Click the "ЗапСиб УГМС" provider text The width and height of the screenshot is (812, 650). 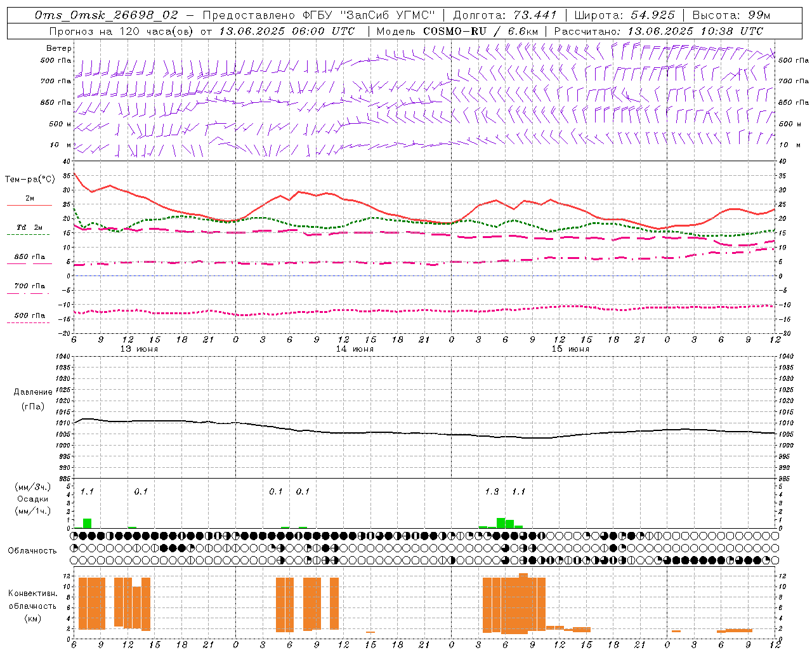390,15
